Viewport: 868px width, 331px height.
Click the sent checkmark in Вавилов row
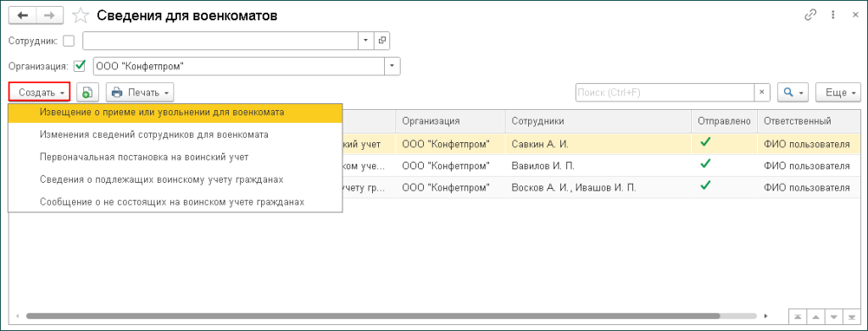[705, 163]
